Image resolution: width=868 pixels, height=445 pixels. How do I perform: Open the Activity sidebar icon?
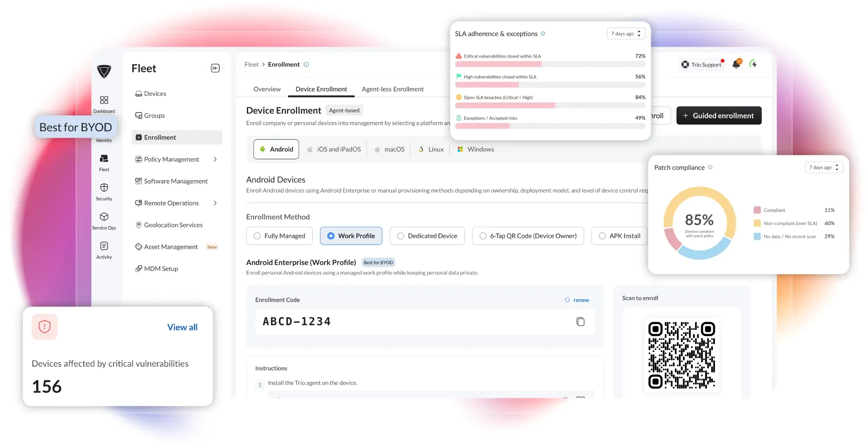click(x=104, y=246)
